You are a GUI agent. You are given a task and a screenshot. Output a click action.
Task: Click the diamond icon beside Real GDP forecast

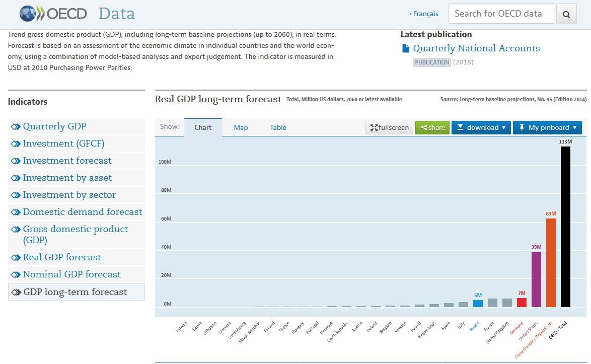point(16,258)
